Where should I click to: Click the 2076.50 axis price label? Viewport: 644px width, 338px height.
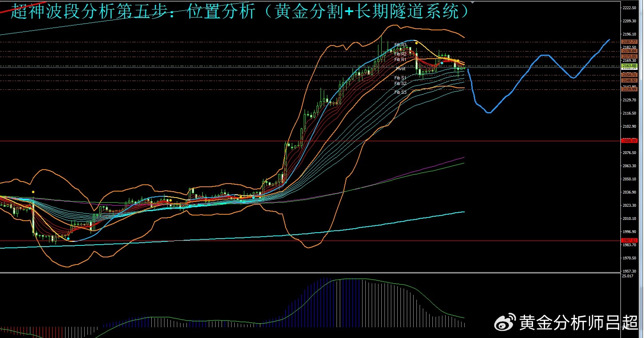coord(630,153)
